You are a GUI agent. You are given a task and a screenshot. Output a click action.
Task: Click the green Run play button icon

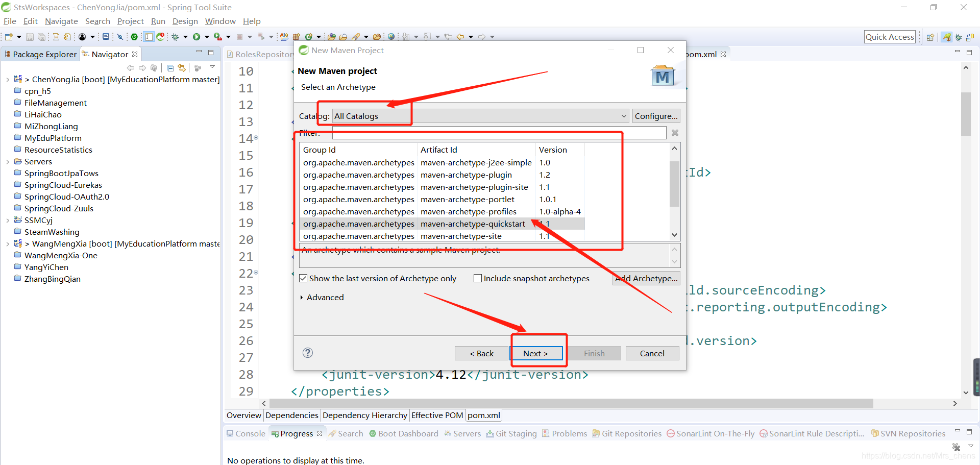pos(197,37)
